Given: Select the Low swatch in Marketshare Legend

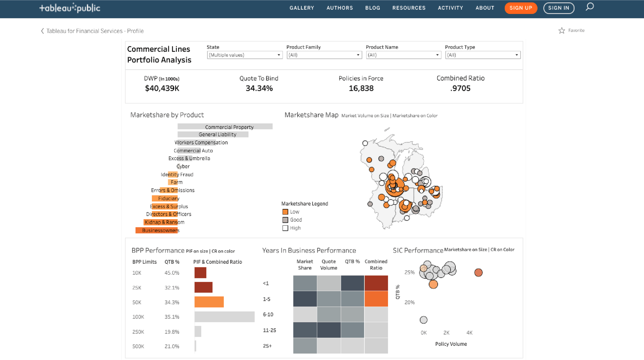Looking at the screenshot, I should pos(285,212).
